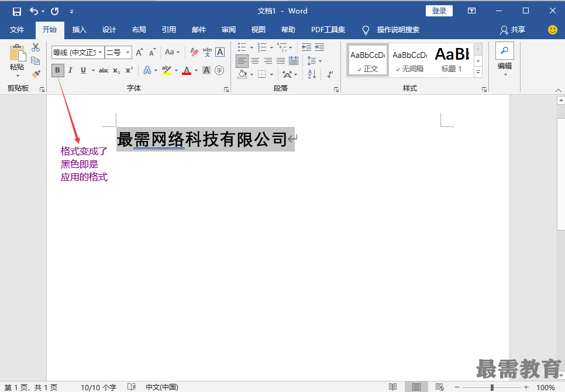Toggle bold formatting (B)
The width and height of the screenshot is (565, 392).
pos(58,70)
